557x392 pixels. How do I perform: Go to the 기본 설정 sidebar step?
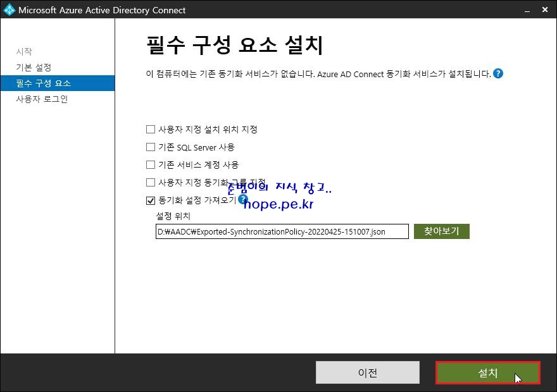click(34, 67)
